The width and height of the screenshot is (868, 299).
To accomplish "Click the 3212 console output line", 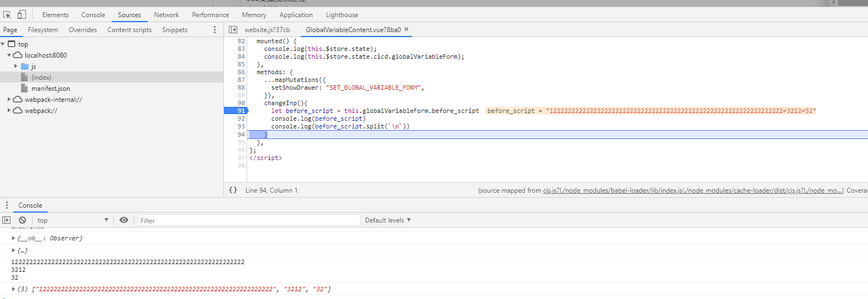I will 18,270.
